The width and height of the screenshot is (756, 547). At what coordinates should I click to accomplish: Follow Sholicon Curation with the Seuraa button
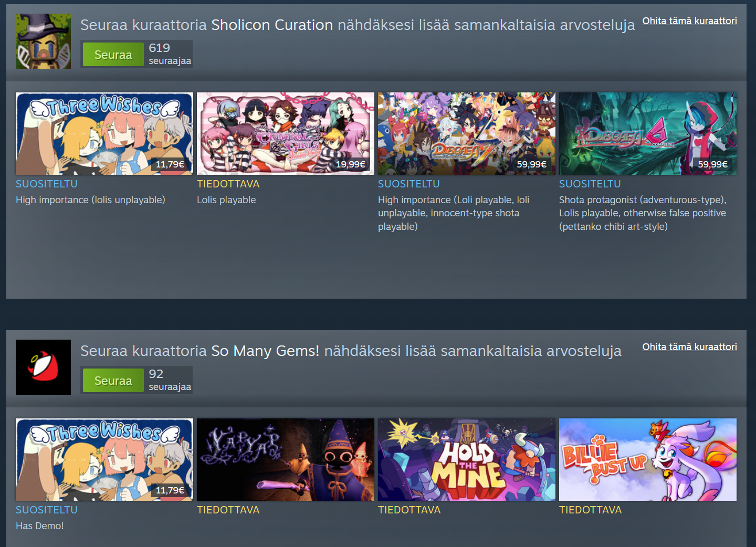click(113, 55)
